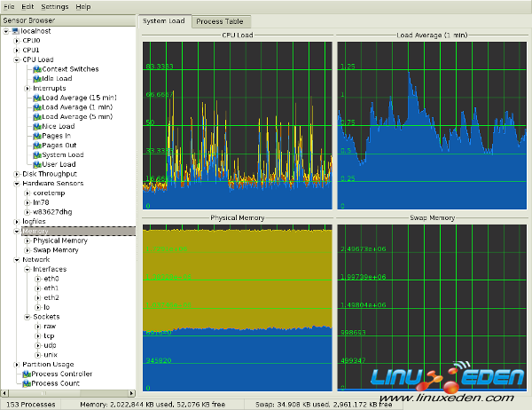Click the scrollbar left arrow

[x=4, y=393]
